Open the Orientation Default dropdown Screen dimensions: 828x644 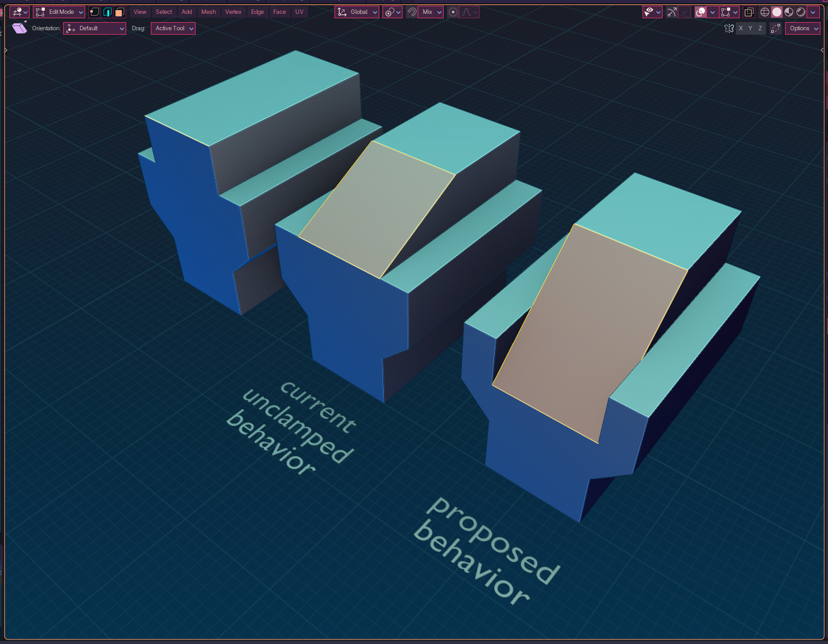pyautogui.click(x=95, y=28)
